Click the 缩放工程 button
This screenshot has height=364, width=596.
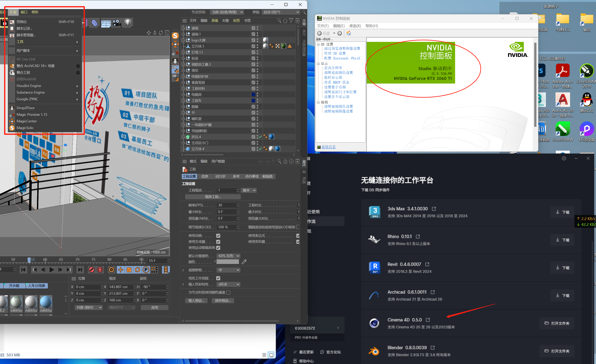[x=213, y=197]
